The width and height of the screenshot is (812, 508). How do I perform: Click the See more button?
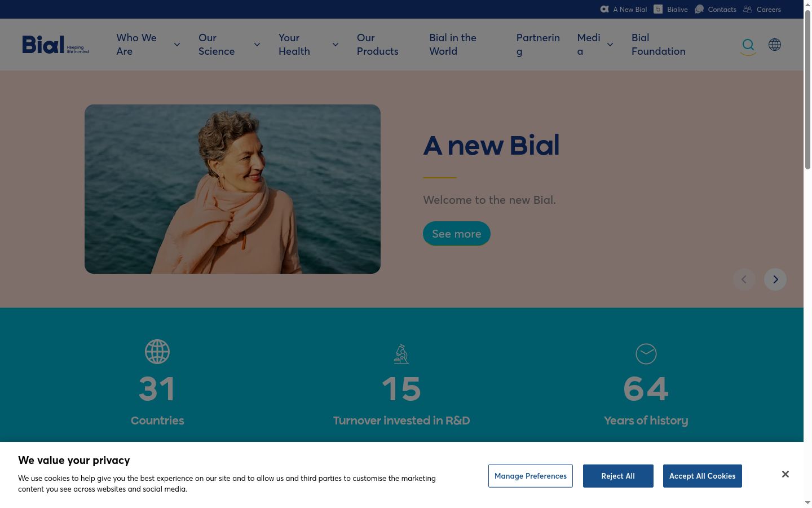(457, 234)
